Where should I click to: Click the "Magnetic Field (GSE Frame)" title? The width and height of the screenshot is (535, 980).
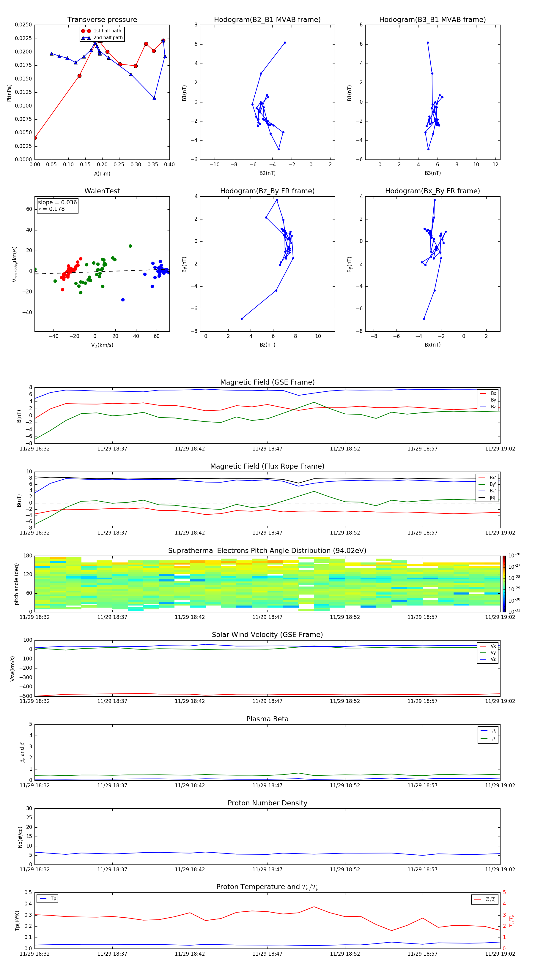tap(267, 382)
